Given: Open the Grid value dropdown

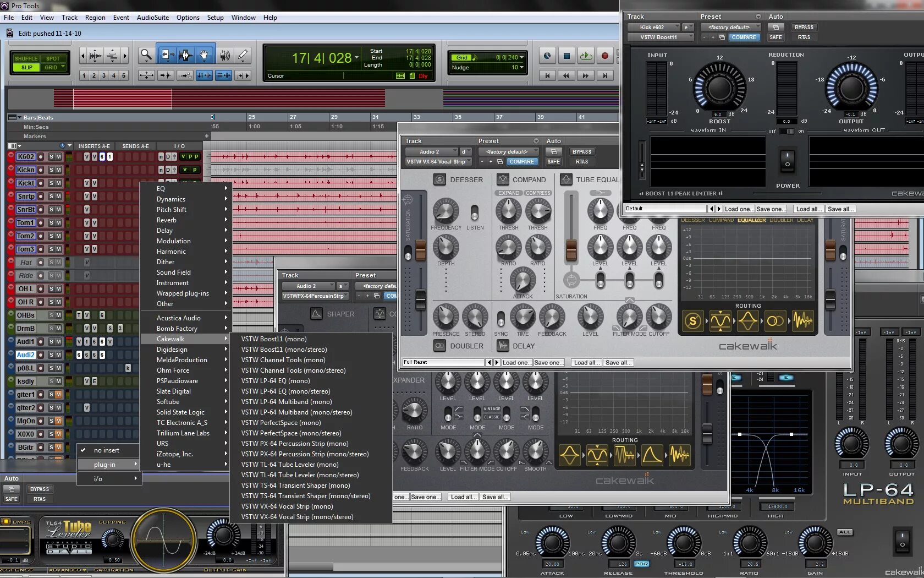Looking at the screenshot, I should pyautogui.click(x=522, y=57).
